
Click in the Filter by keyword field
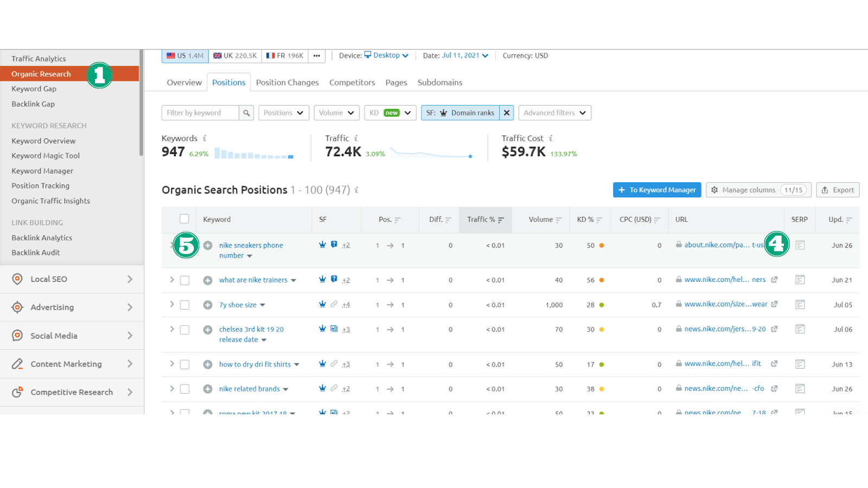pos(200,113)
